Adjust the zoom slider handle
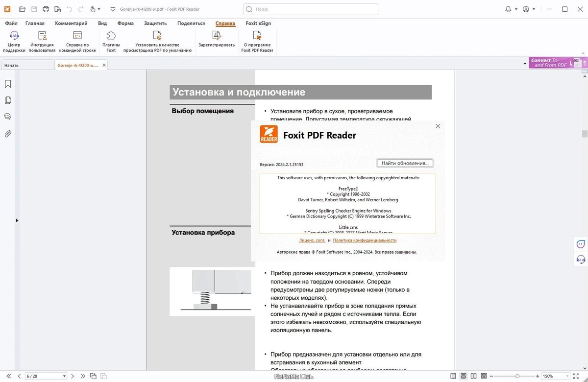 tap(517, 376)
